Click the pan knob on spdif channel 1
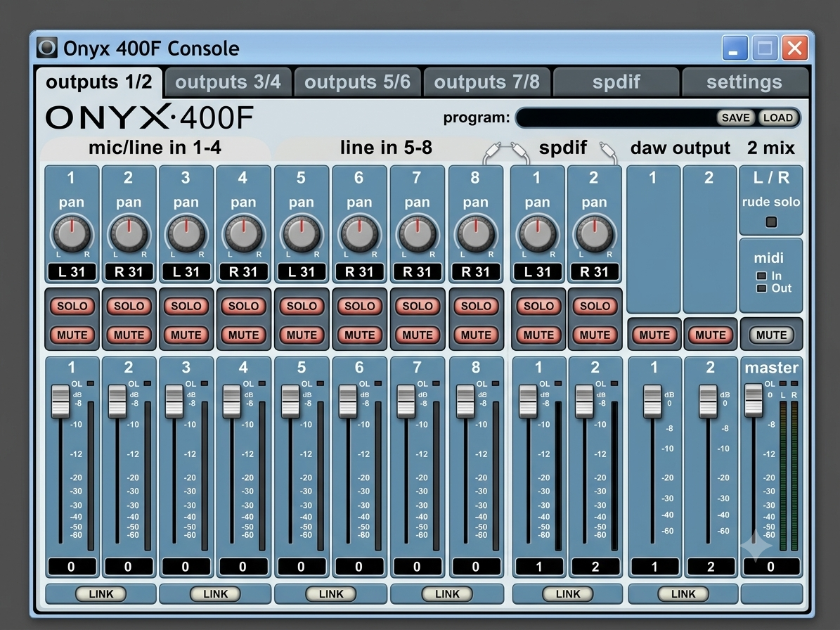 tap(537, 235)
